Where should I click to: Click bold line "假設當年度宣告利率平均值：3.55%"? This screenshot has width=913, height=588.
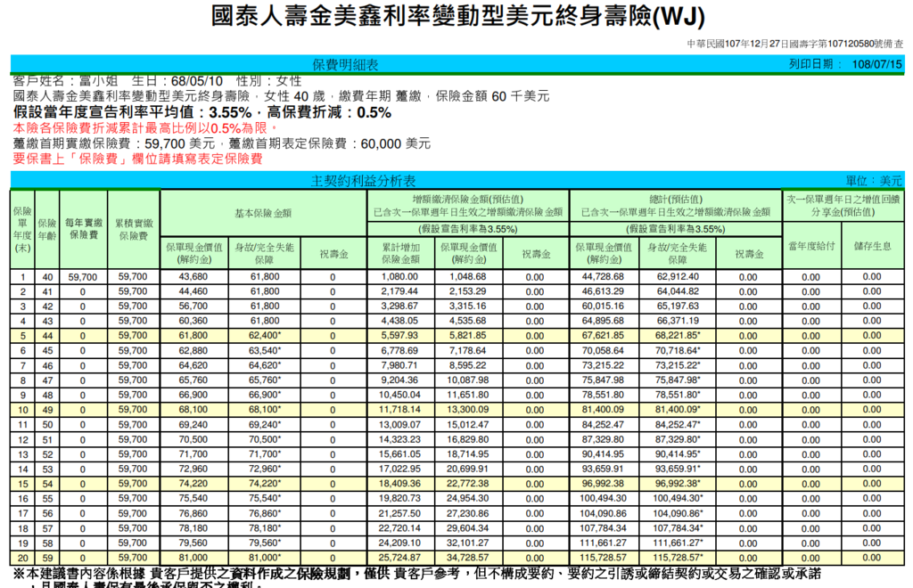coord(132,112)
